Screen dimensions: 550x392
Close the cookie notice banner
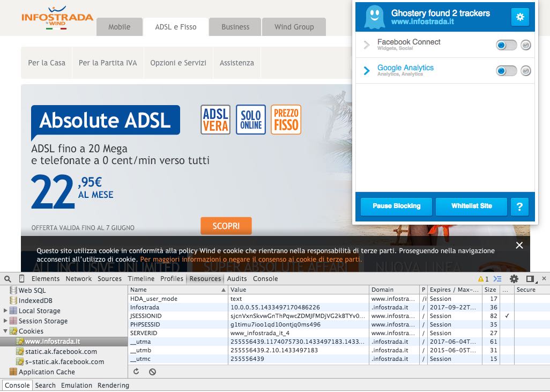pos(519,245)
